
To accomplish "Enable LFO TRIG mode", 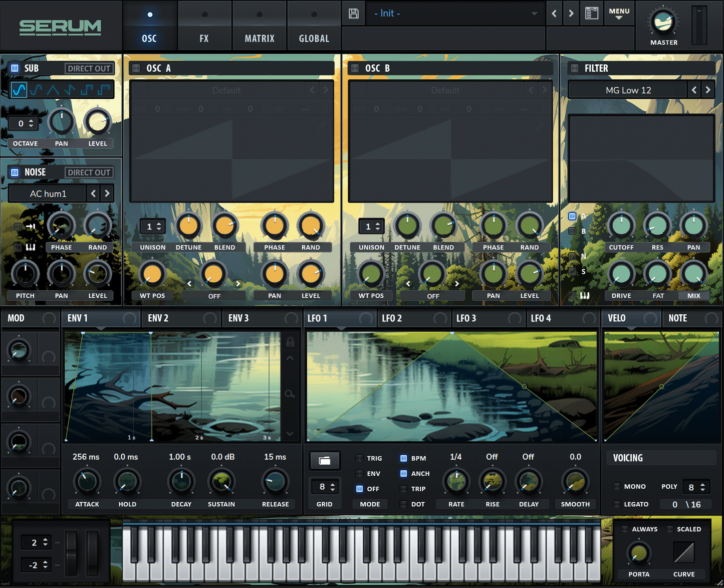I will [x=359, y=458].
